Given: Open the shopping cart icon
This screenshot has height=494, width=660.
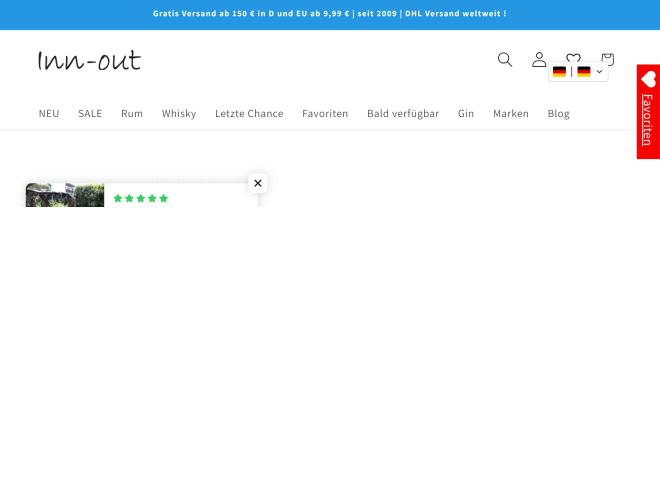Looking at the screenshot, I should [x=608, y=58].
